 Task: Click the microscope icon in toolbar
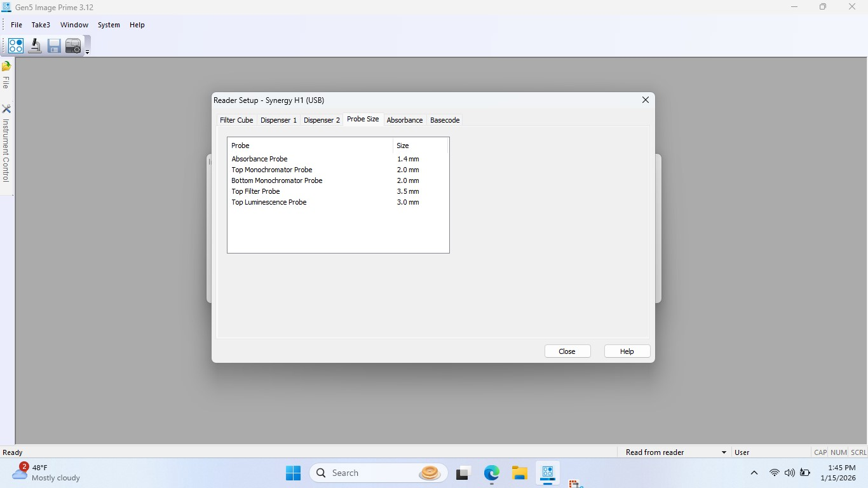[x=35, y=46]
